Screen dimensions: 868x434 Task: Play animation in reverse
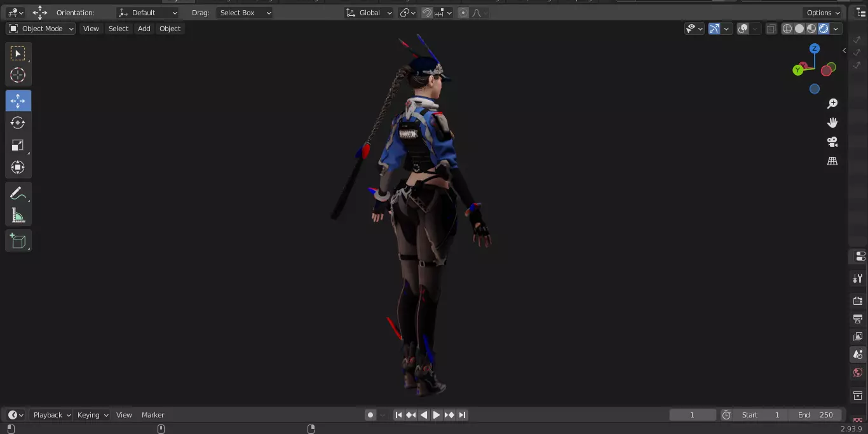coord(424,415)
